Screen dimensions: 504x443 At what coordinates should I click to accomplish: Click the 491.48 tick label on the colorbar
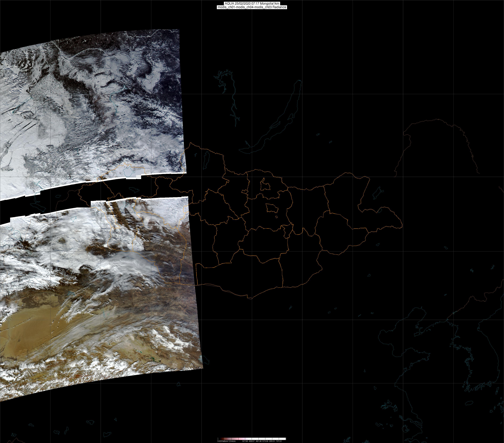(258, 441)
